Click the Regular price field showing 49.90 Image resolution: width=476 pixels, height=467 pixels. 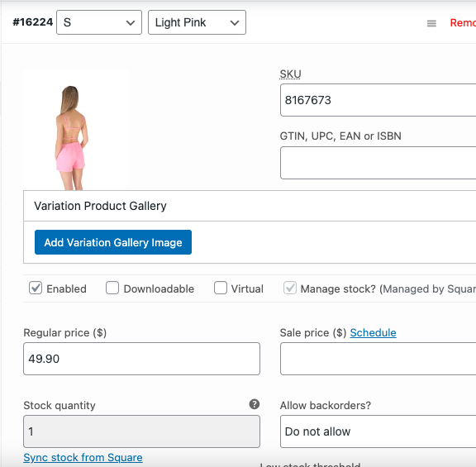(141, 359)
